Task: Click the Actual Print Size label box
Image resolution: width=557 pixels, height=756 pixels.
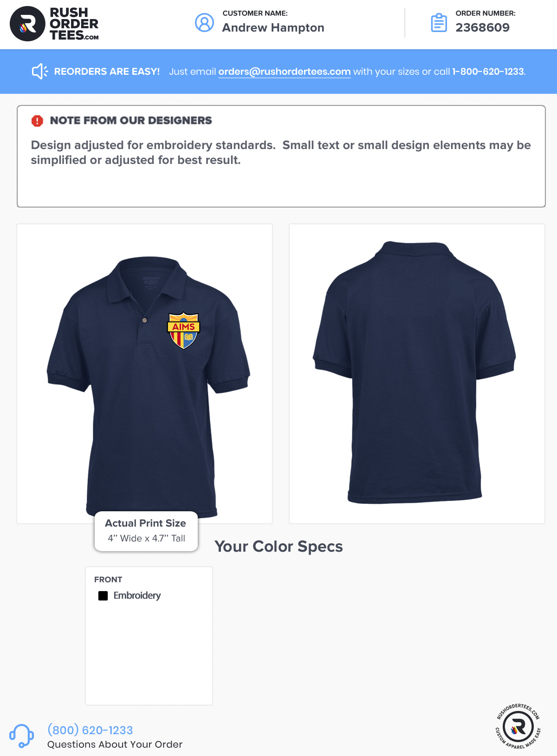Action: (146, 531)
